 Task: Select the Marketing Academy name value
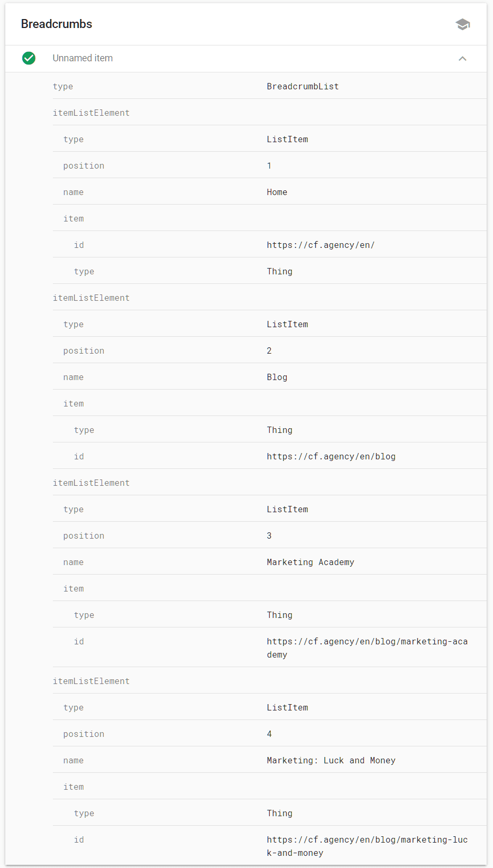click(311, 562)
